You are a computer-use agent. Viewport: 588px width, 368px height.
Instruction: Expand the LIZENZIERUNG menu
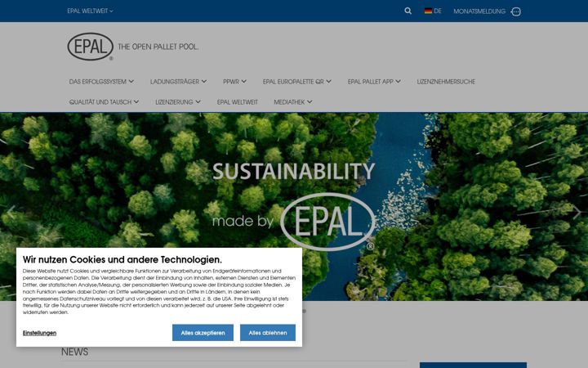coord(178,101)
